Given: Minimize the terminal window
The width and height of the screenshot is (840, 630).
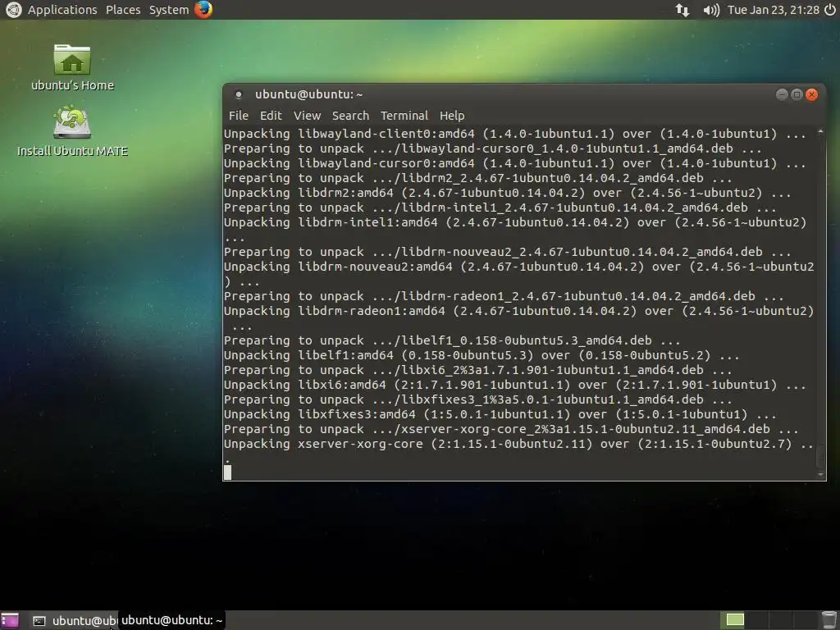Looking at the screenshot, I should point(782,95).
